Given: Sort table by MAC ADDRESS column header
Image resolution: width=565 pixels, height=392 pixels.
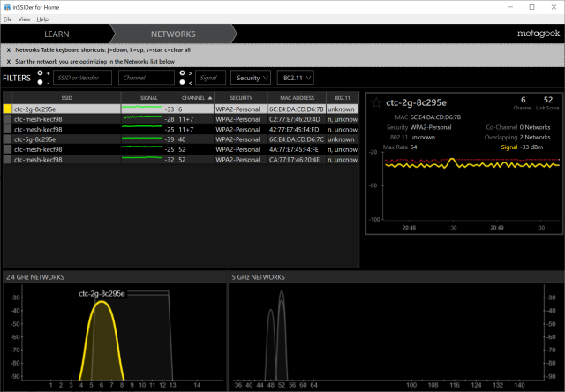Looking at the screenshot, I should [x=297, y=98].
